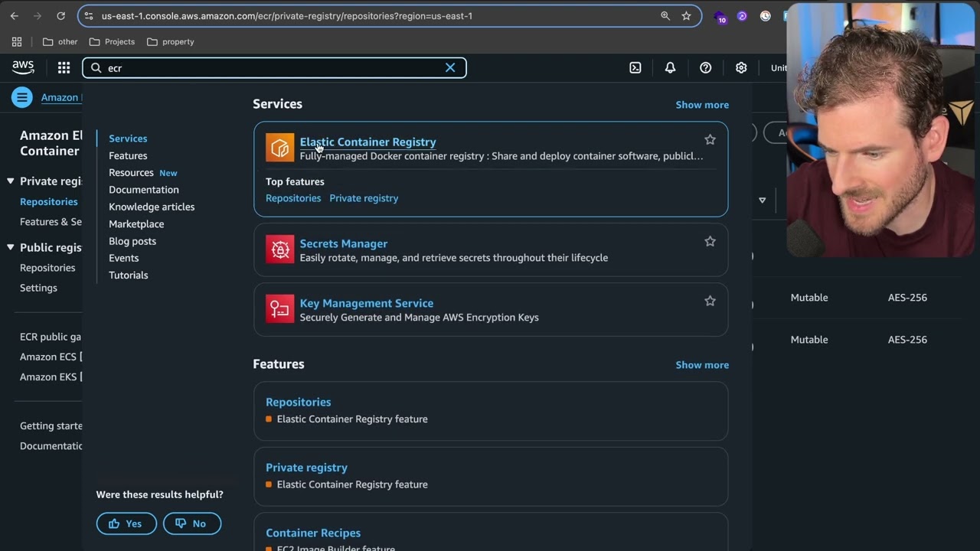The width and height of the screenshot is (980, 551).
Task: Click the AWS logo home icon
Action: [23, 67]
